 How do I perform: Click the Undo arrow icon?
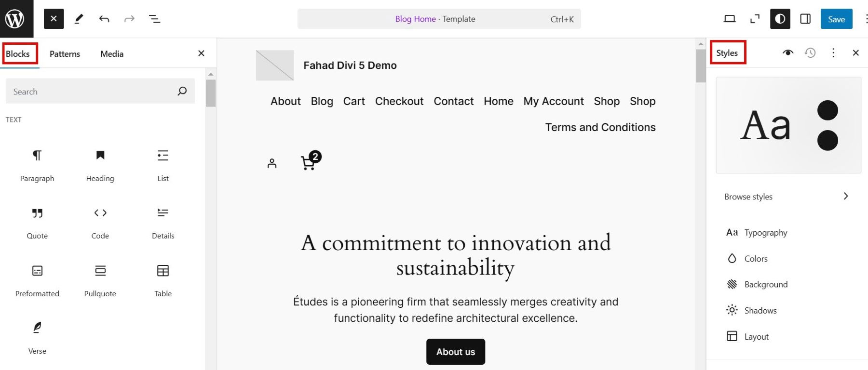[x=104, y=19]
